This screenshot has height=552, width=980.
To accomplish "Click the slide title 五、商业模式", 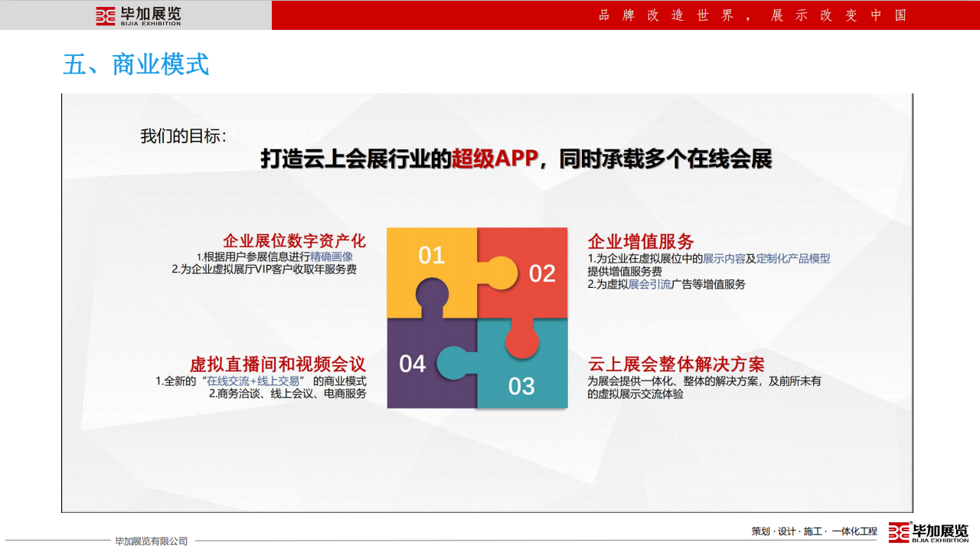I will [x=136, y=65].
